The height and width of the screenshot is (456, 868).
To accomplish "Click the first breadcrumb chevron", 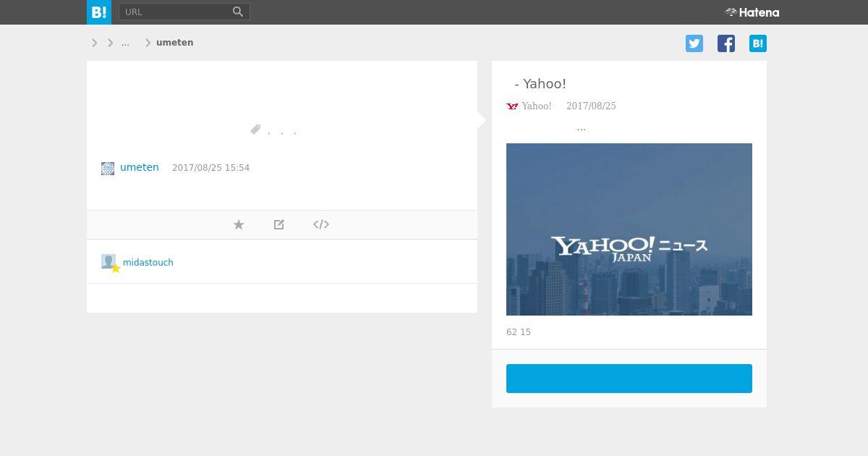I will [95, 43].
